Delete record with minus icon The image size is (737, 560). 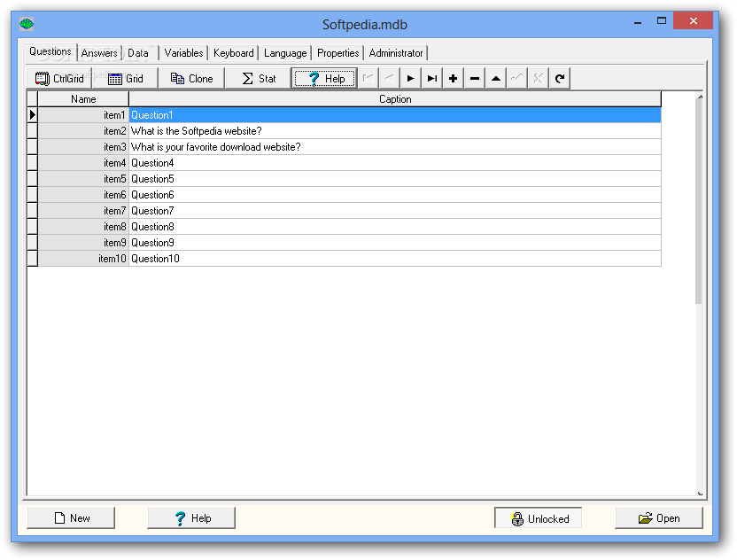[x=475, y=79]
